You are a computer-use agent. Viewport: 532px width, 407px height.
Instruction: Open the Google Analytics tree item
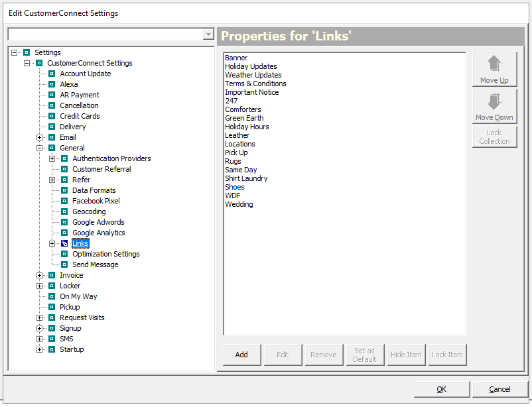99,233
